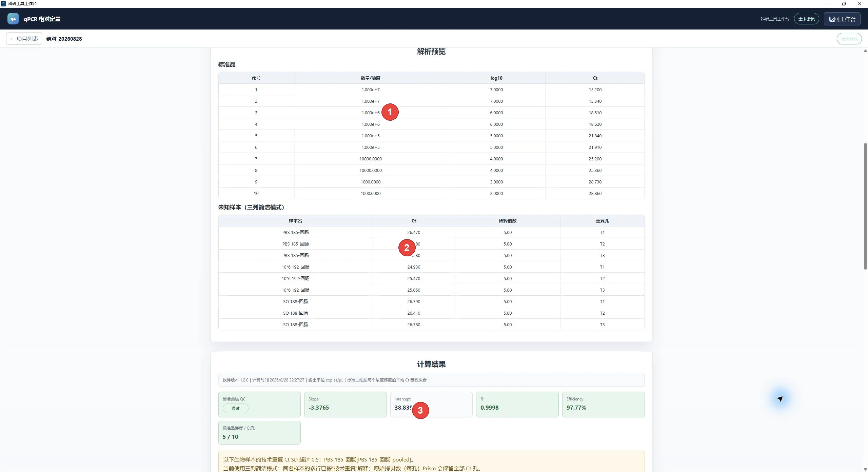Click the Ct value 15.200
Screen dimensions: 868x472
coord(595,90)
